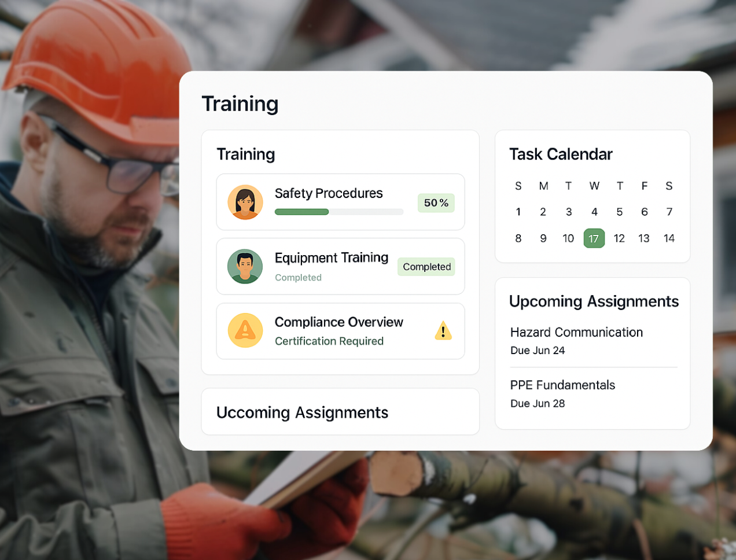Click the Upcoming Assignments heading in right panel
Viewport: 736px width, 560px height.
tap(594, 301)
